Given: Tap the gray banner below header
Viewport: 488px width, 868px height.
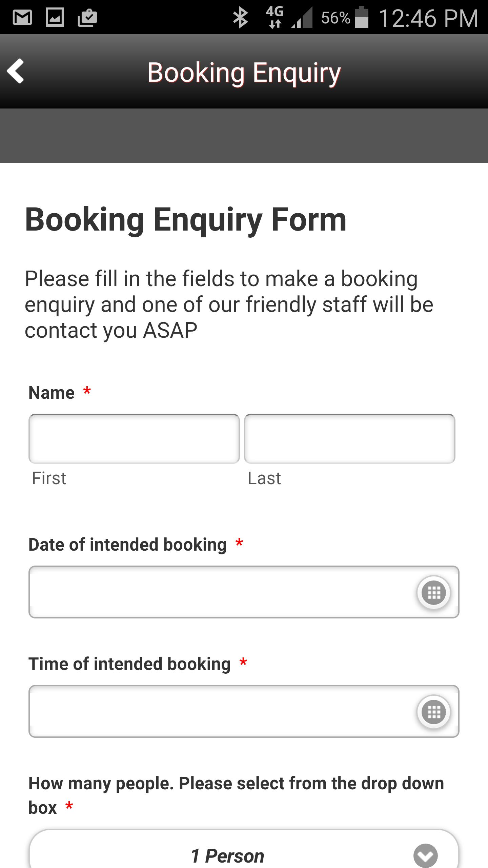Looking at the screenshot, I should point(244,136).
